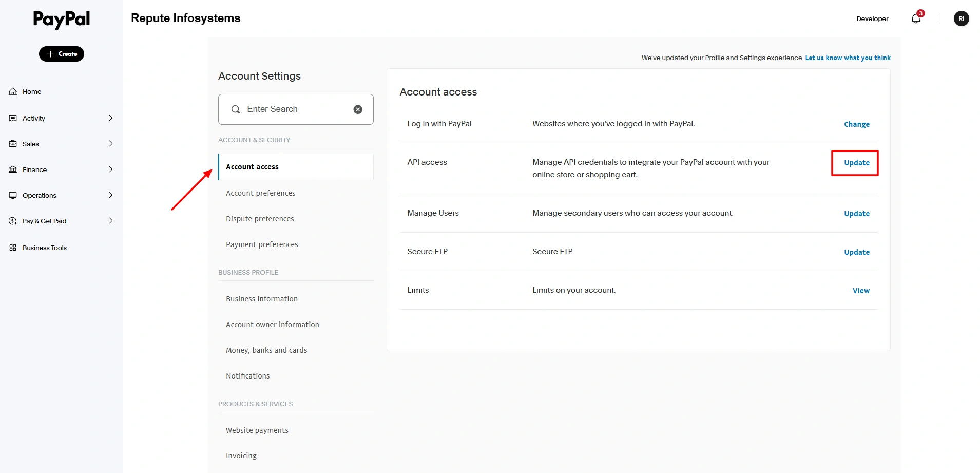This screenshot has width=980, height=473.
Task: Click Update for API access
Action: point(857,163)
